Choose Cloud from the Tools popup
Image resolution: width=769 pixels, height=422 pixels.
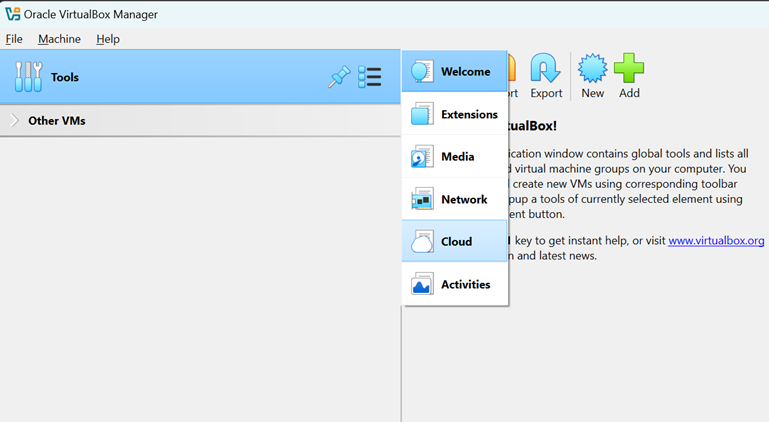click(x=454, y=241)
